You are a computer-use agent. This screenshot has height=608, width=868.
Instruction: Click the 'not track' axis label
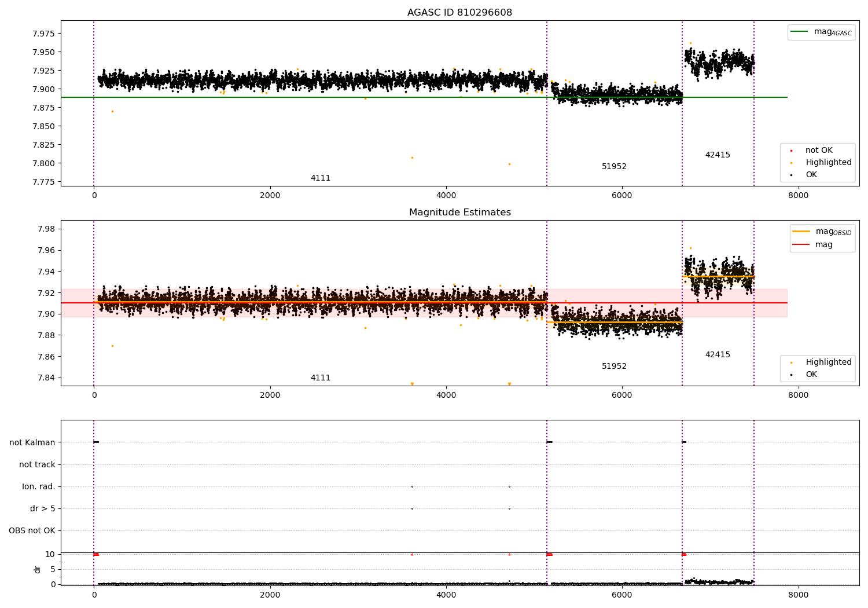[37, 464]
